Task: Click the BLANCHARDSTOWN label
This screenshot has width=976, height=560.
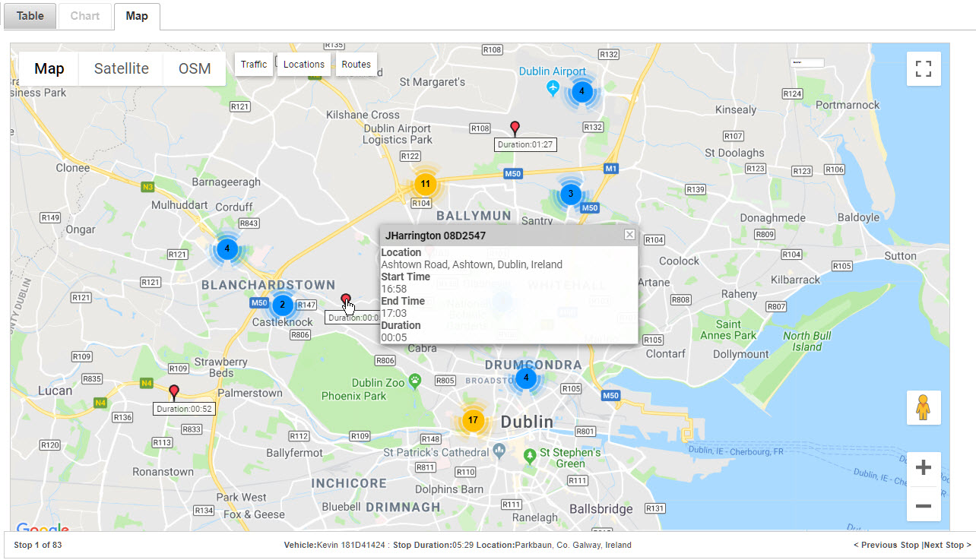Action: [x=268, y=284]
